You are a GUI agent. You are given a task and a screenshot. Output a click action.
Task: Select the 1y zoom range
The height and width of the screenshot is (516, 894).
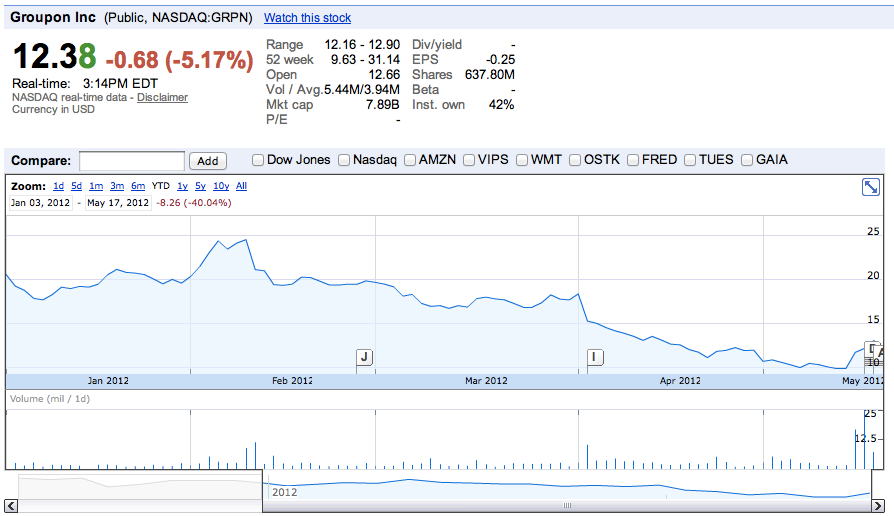point(182,186)
